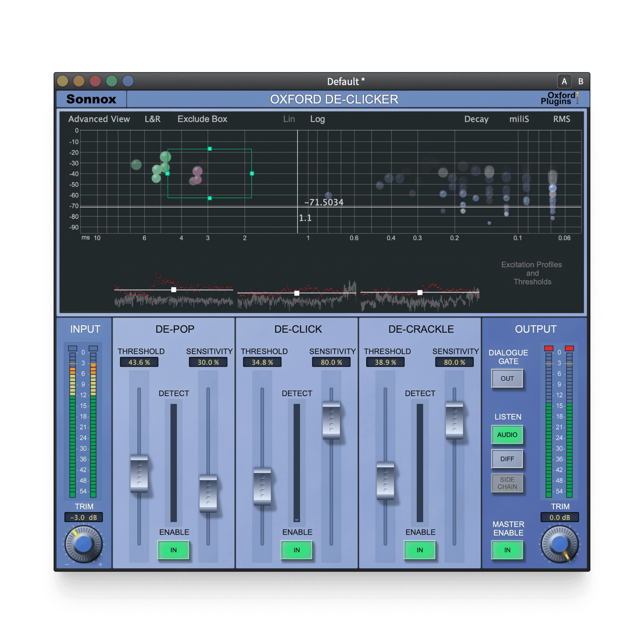This screenshot has width=644, height=644.
Task: Click the Sonnox logo
Action: click(x=91, y=99)
